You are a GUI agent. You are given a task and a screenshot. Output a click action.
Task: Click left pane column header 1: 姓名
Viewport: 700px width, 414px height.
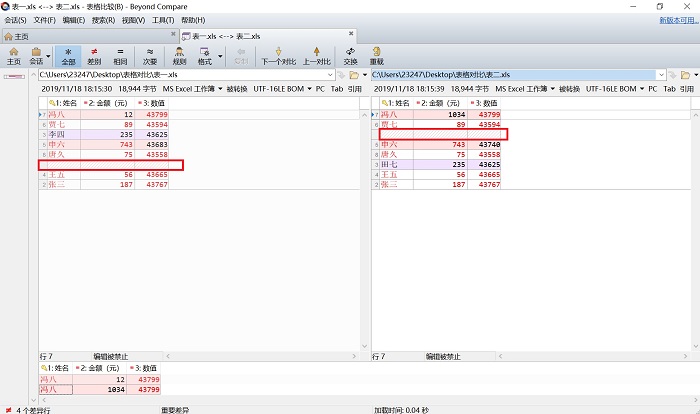click(63, 103)
